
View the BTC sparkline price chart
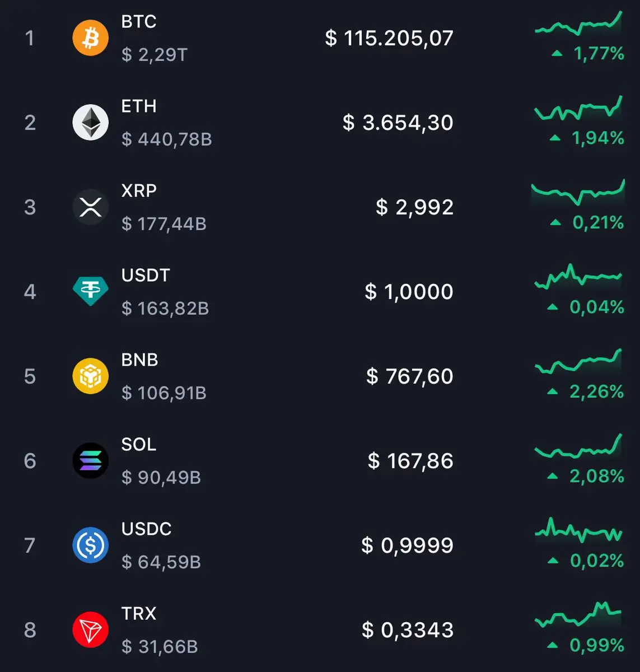[578, 24]
